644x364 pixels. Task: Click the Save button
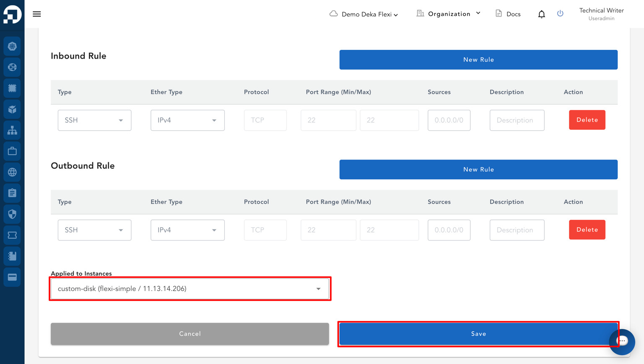[478, 334]
